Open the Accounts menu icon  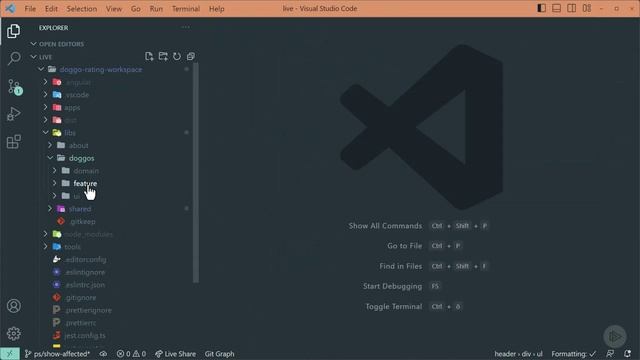[x=13, y=306]
